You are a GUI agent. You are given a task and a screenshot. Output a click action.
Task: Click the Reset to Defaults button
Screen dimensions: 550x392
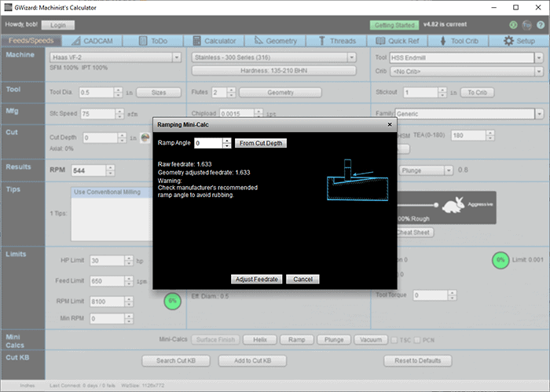click(x=418, y=361)
